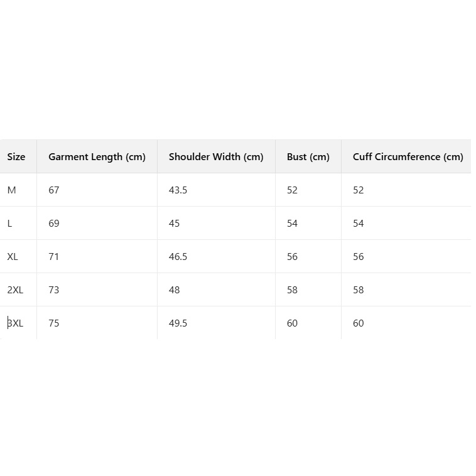
Task: Click garment length value 71
Action: click(54, 257)
